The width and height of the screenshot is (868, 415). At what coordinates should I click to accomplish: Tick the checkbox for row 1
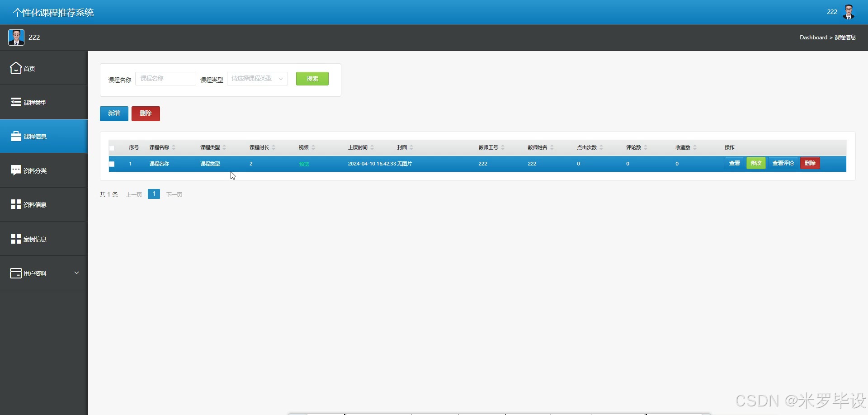(x=112, y=164)
